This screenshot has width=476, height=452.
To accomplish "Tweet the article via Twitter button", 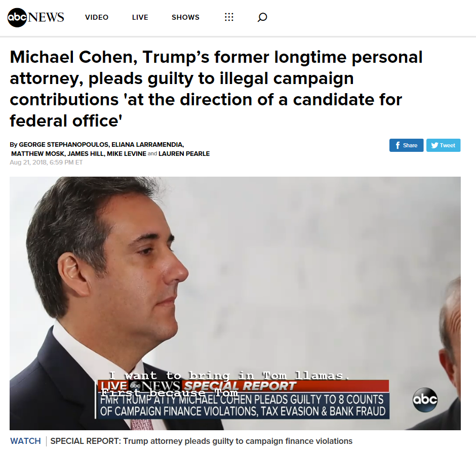I will tap(443, 145).
